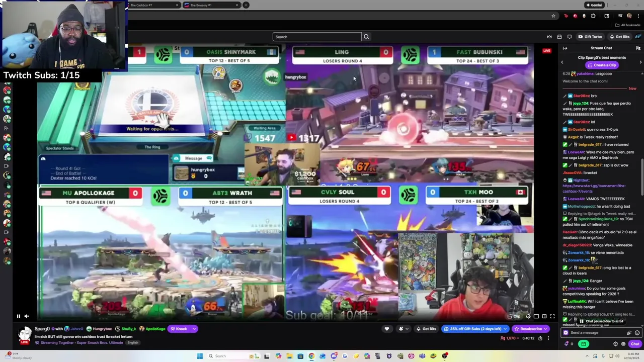Image resolution: width=644 pixels, height=362 pixels.
Task: Open the mini player mode icon
Action: tap(536, 316)
